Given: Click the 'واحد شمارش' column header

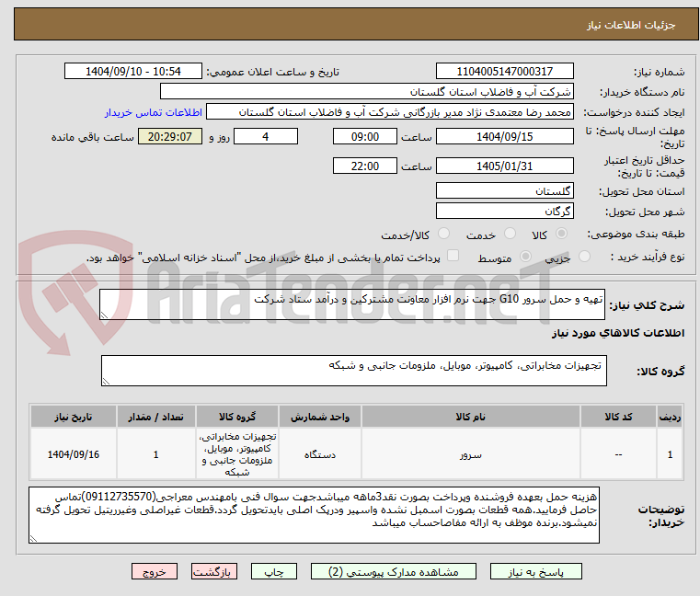Looking at the screenshot, I should [x=320, y=417].
